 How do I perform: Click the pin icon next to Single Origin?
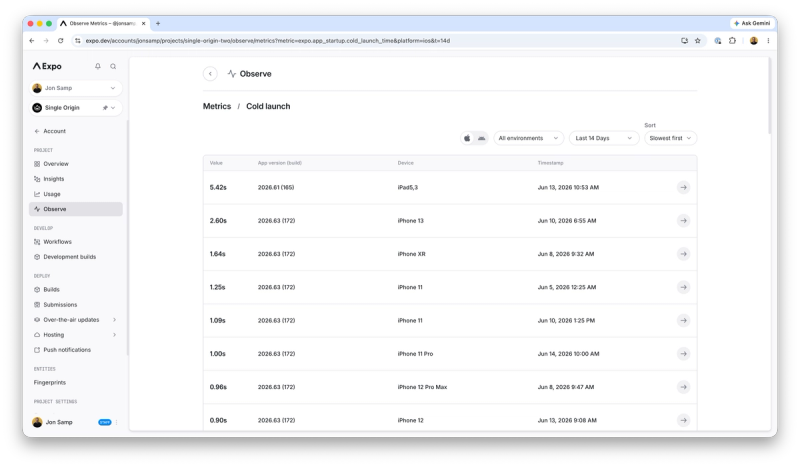105,108
